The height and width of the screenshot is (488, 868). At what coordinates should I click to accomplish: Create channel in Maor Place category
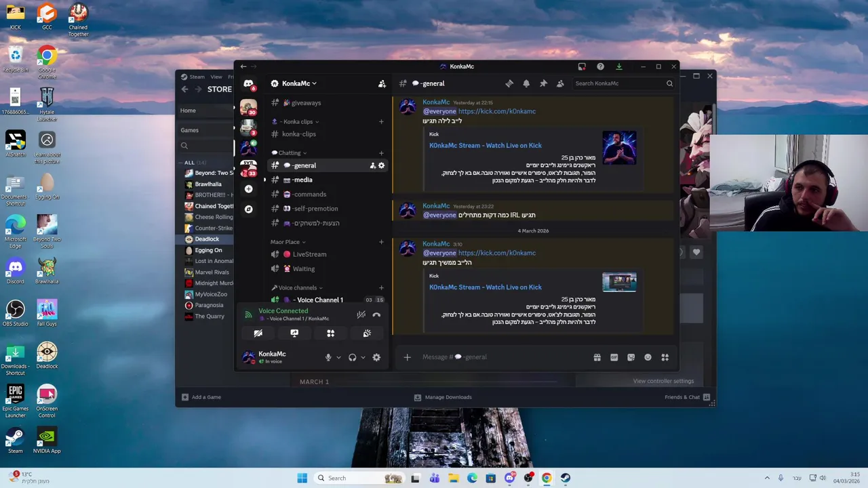(x=381, y=242)
